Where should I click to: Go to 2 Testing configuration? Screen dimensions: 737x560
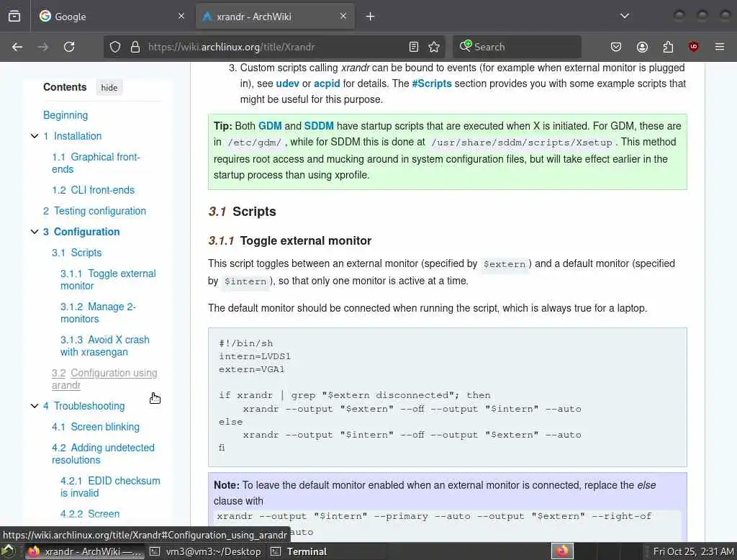[x=94, y=211]
